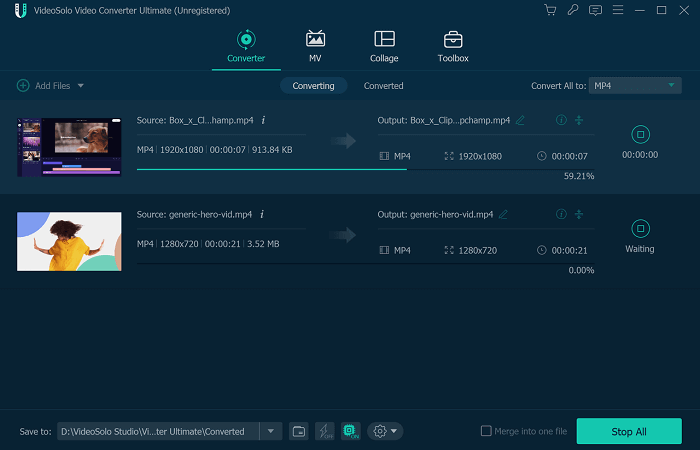The image size is (700, 450).
Task: Switch to the Converter tab
Action: point(246,46)
